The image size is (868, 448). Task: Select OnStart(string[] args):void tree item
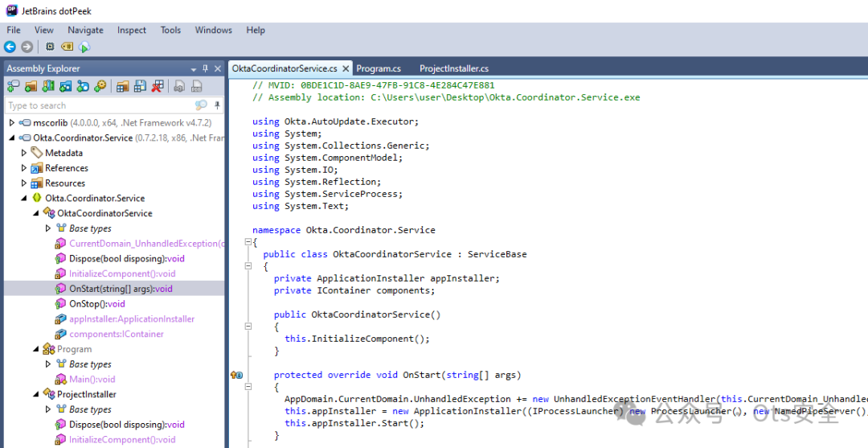(121, 289)
